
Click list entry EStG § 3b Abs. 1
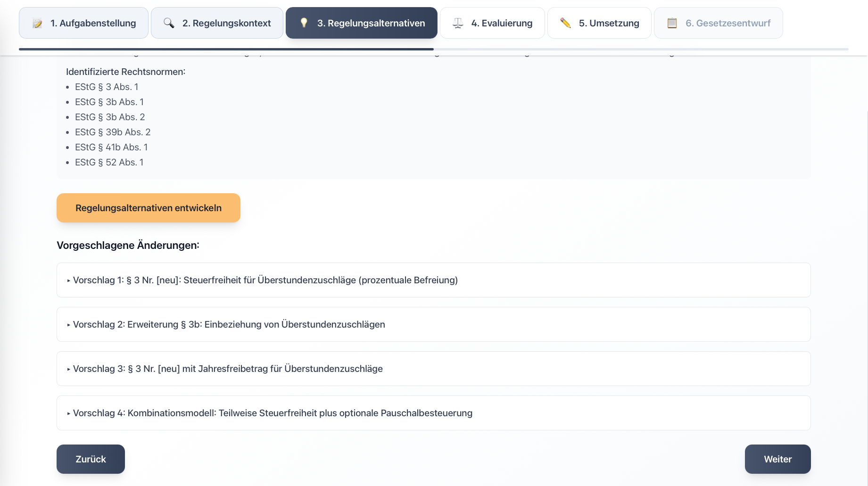109,102
